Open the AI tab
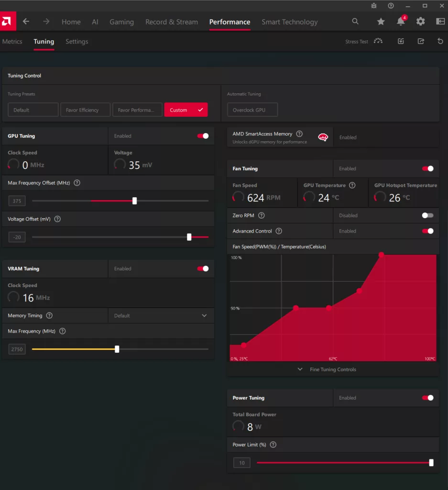The height and width of the screenshot is (490, 448). pos(95,22)
